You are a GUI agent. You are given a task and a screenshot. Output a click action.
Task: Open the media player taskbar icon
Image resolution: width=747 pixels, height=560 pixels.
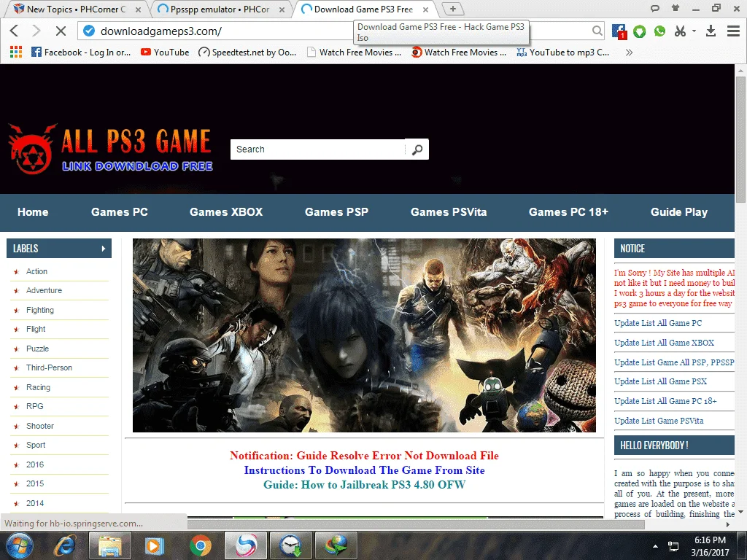tap(154, 545)
